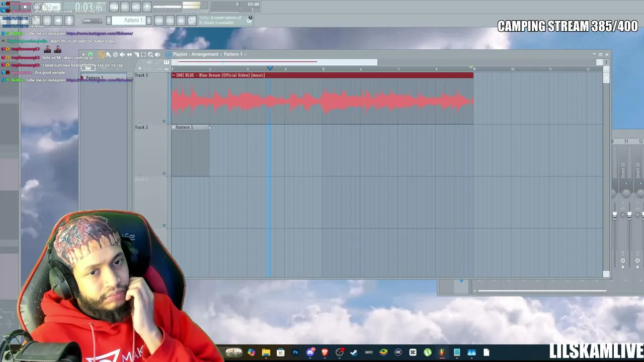Toggle the metronome icon in toolbar
644x362 pixels.
[x=147, y=7]
